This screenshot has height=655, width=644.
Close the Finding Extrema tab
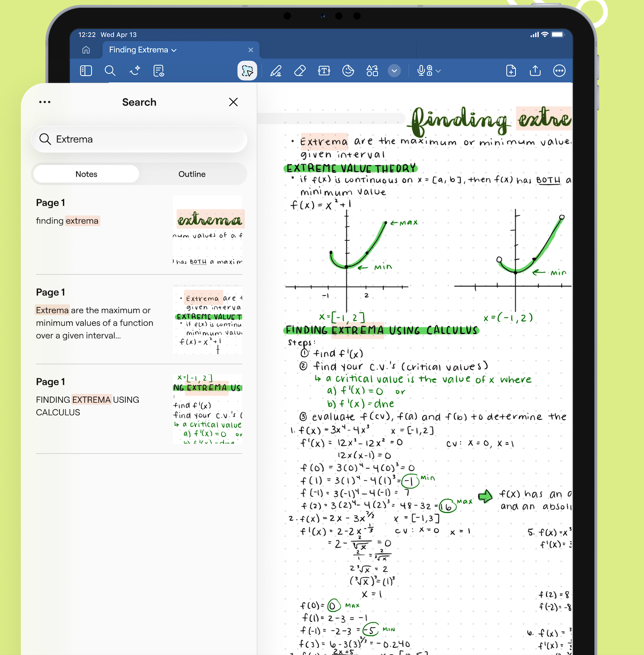point(251,50)
